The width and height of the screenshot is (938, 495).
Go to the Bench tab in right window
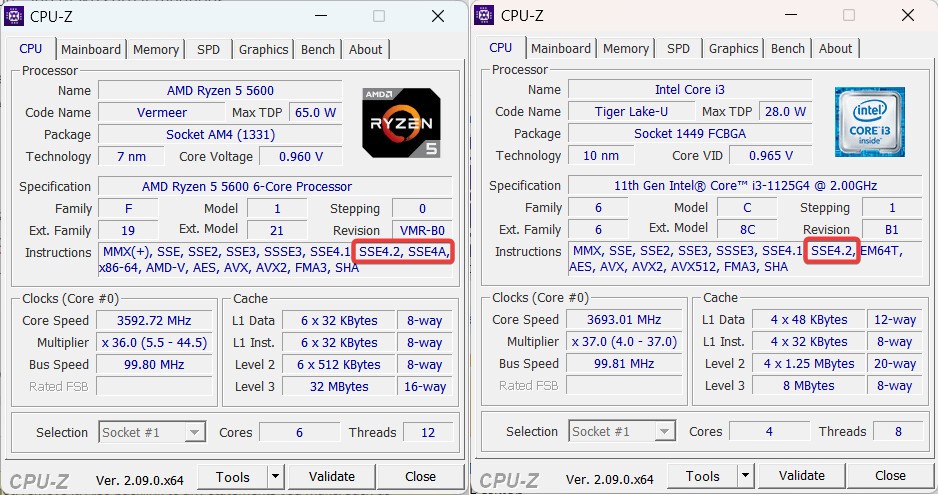point(788,49)
